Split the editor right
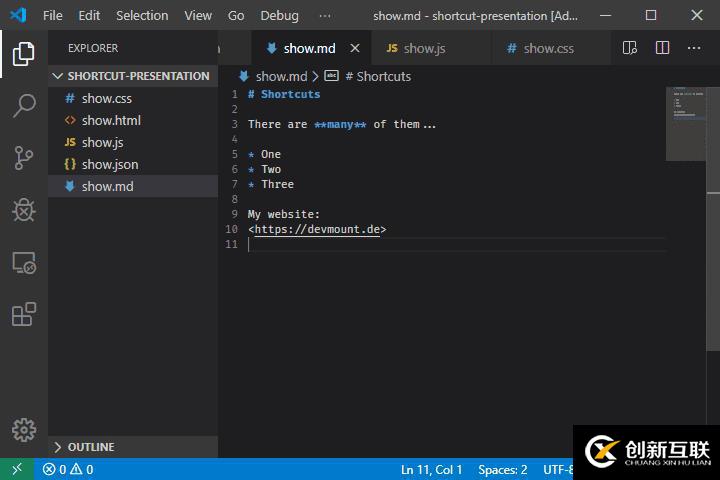The width and height of the screenshot is (720, 480). click(x=662, y=48)
